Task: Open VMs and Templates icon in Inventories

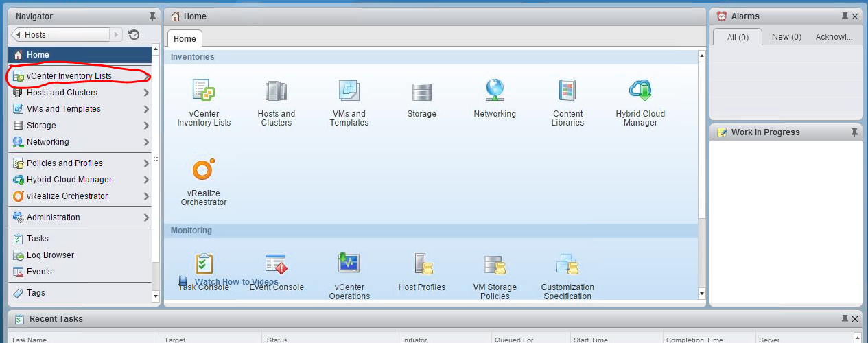Action: coord(349,91)
